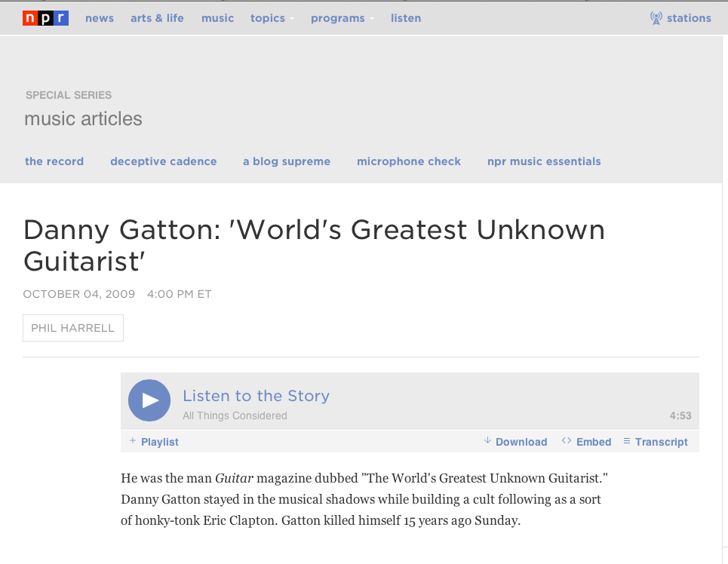728x564 pixels.
Task: Open the topics menu
Action: tap(267, 18)
